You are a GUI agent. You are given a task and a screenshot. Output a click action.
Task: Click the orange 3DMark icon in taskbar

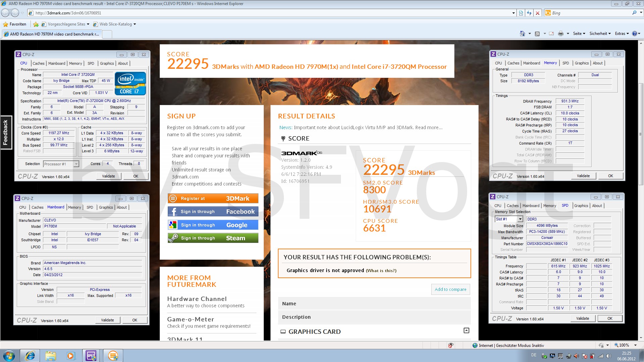click(113, 356)
